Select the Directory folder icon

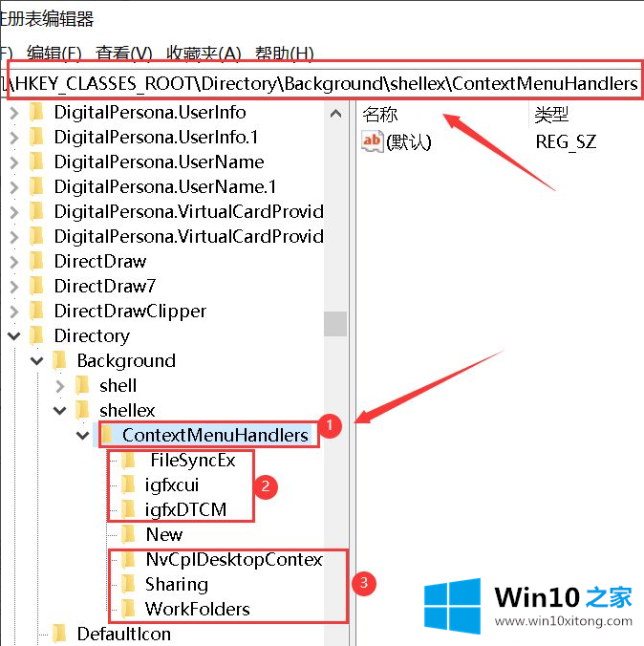point(36,335)
